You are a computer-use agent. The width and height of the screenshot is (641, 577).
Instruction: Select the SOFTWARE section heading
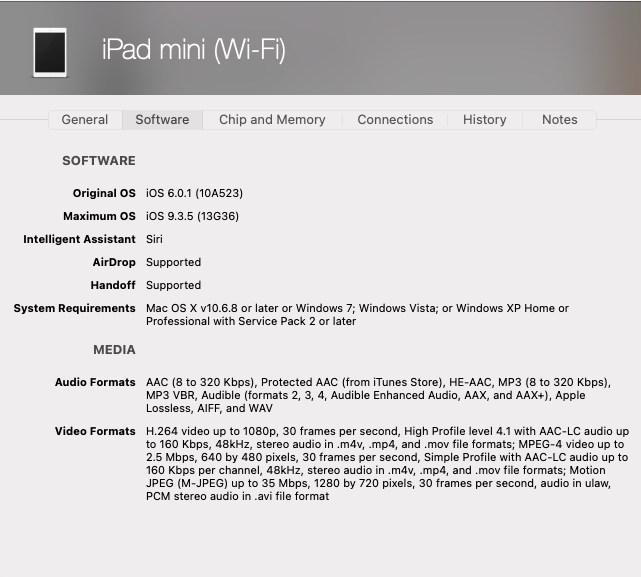click(99, 161)
